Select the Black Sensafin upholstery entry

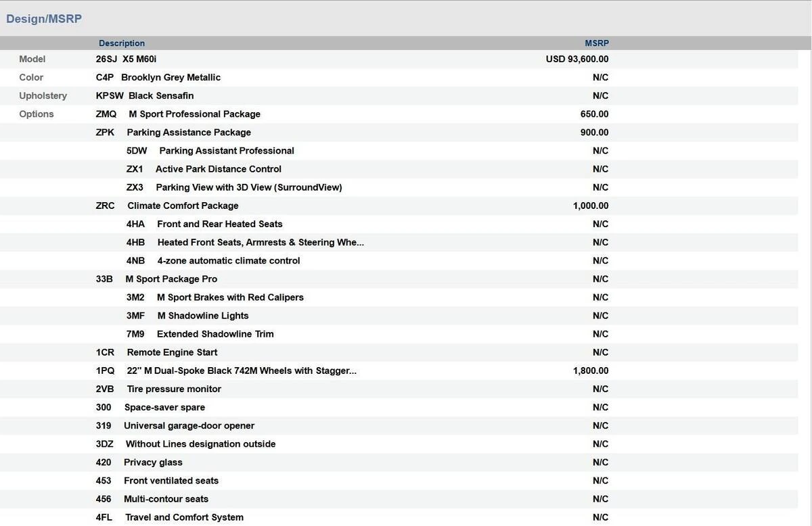click(161, 96)
